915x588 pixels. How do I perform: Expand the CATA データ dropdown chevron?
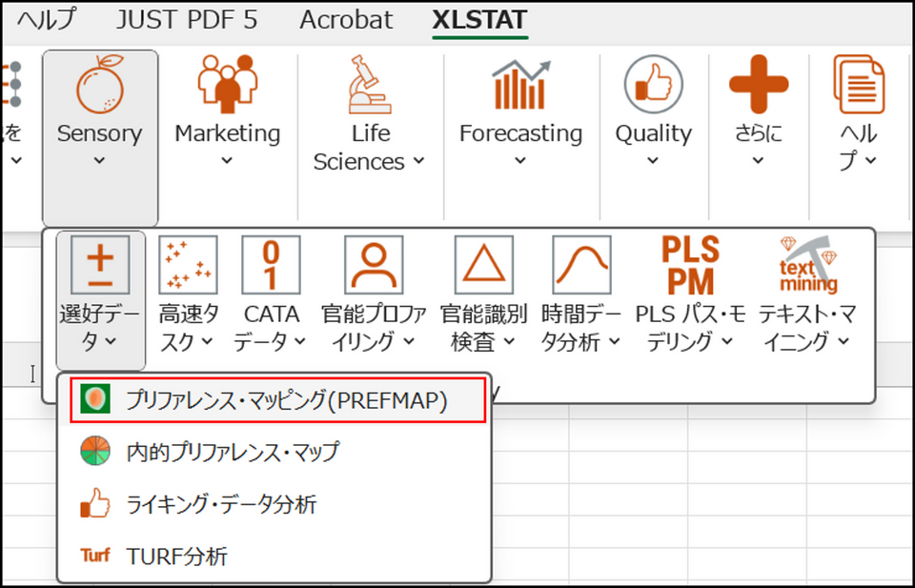300,341
